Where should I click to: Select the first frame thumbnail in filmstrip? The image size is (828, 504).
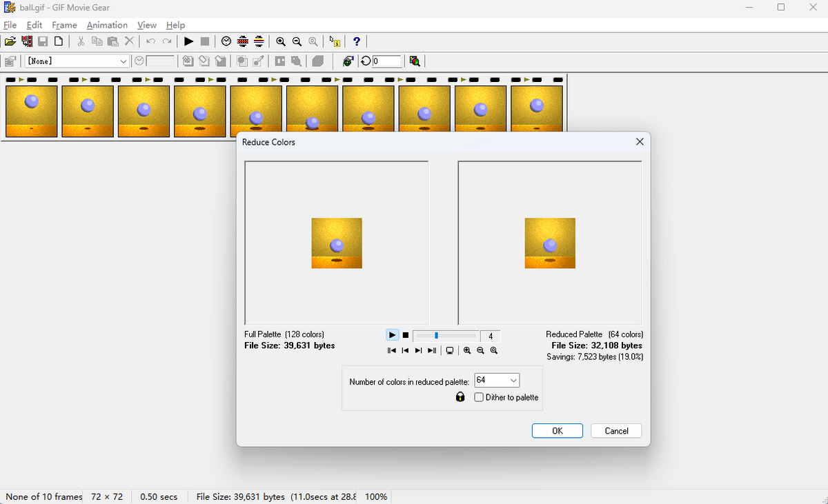pos(32,111)
